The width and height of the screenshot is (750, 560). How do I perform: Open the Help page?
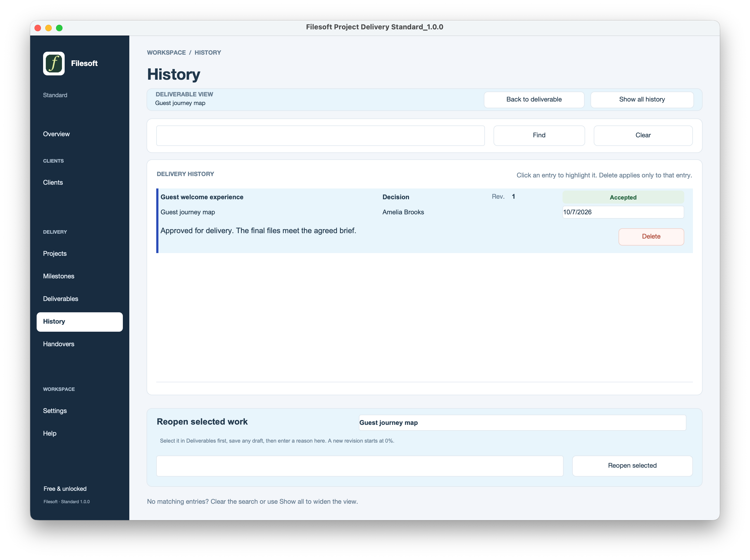50,433
